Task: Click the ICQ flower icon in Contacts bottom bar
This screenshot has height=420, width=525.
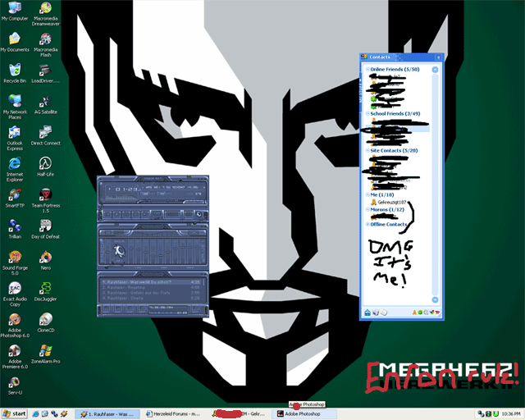Action: pyautogui.click(x=420, y=313)
